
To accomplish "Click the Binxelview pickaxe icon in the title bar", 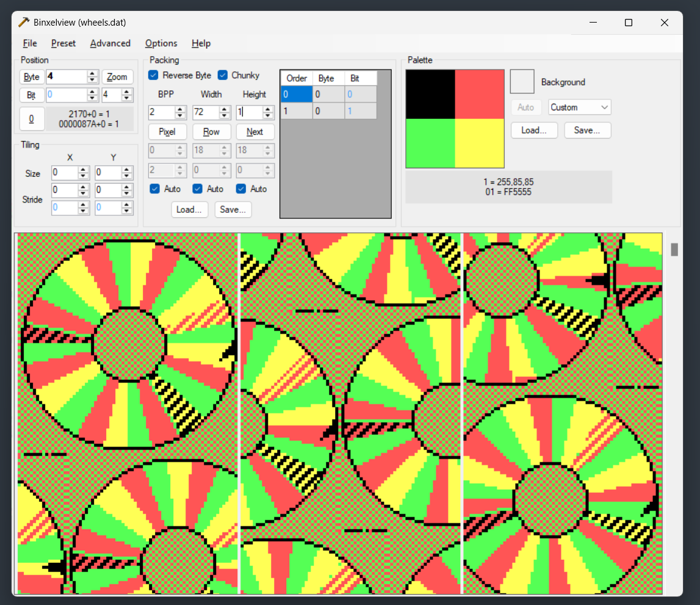I will pyautogui.click(x=23, y=22).
